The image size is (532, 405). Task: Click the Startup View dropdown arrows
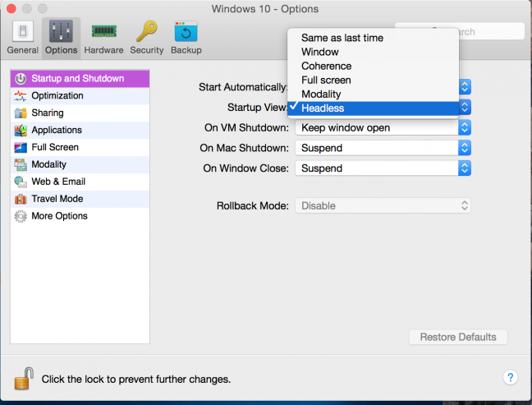pyautogui.click(x=465, y=108)
